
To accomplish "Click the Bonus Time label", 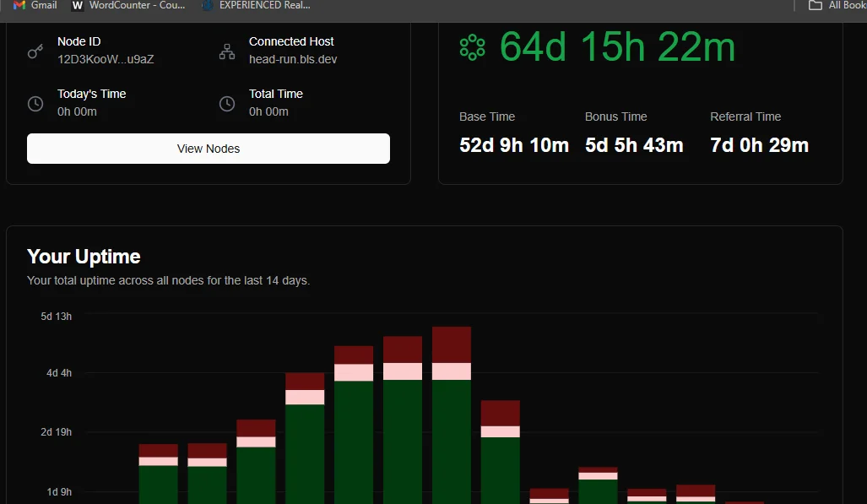I will coord(615,117).
